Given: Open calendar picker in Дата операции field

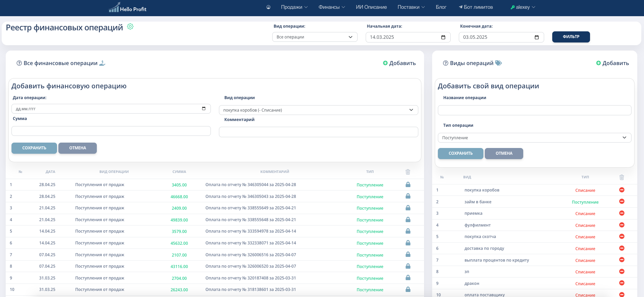Looking at the screenshot, I should [204, 109].
